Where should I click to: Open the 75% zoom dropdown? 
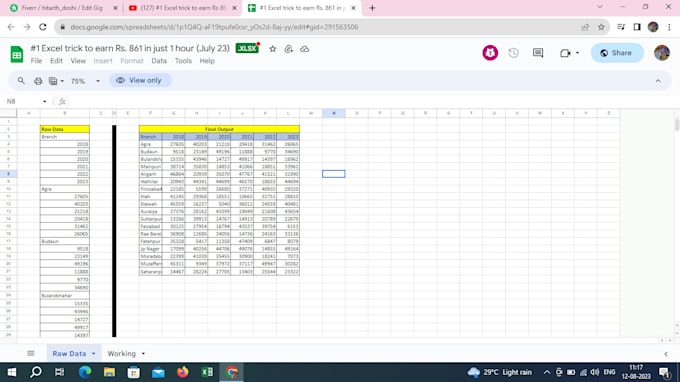click(85, 81)
